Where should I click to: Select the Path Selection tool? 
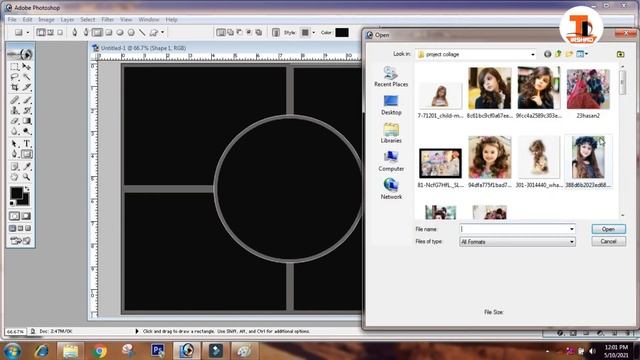pyautogui.click(x=14, y=144)
